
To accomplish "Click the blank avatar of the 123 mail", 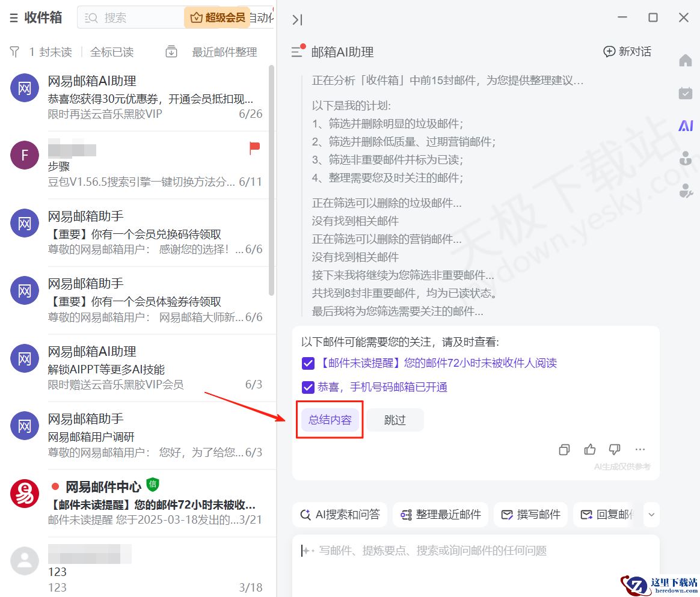I will pos(25,561).
